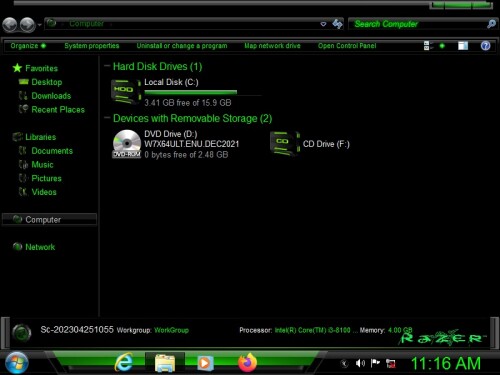Click the 11:16 AM taskbar clock
This screenshot has width=500, height=375.
[x=446, y=363]
